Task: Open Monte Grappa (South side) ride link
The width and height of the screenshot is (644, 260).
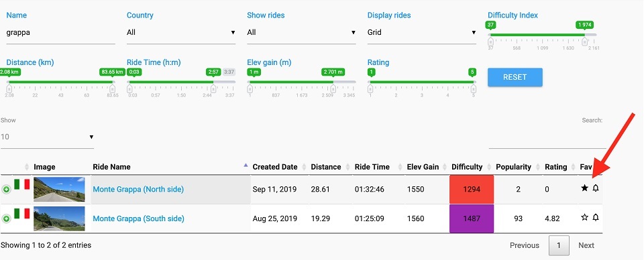Action: point(138,218)
